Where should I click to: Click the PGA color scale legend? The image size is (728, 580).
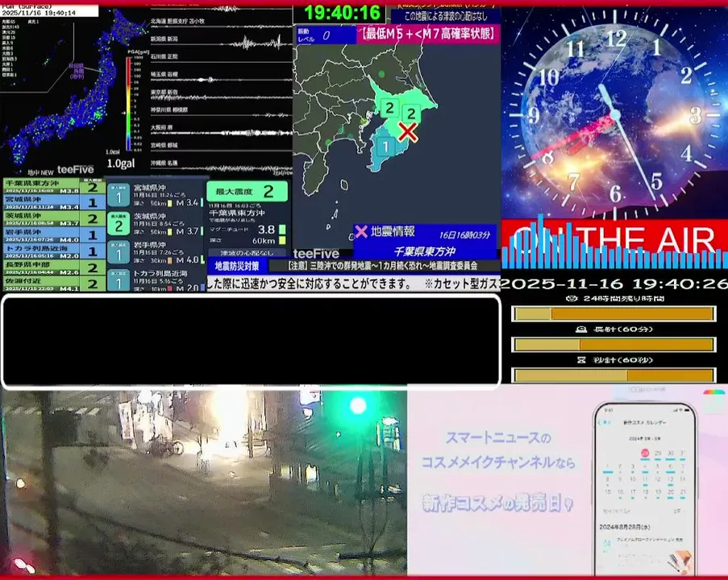130,102
